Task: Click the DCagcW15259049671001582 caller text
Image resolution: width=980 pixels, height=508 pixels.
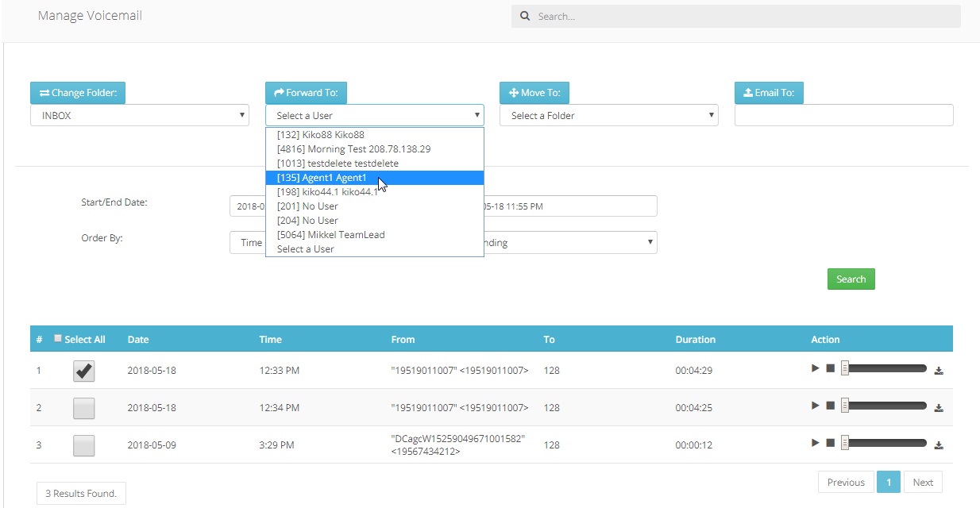Action: [x=458, y=438]
